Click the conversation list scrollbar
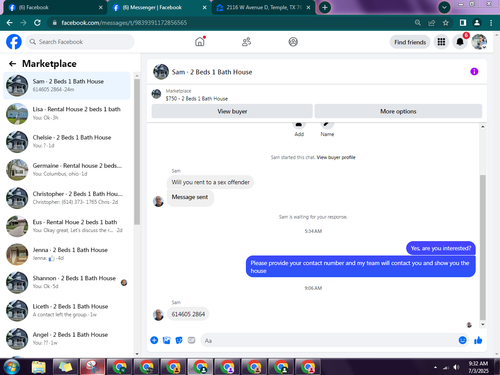The height and width of the screenshot is (375, 500). point(137,152)
